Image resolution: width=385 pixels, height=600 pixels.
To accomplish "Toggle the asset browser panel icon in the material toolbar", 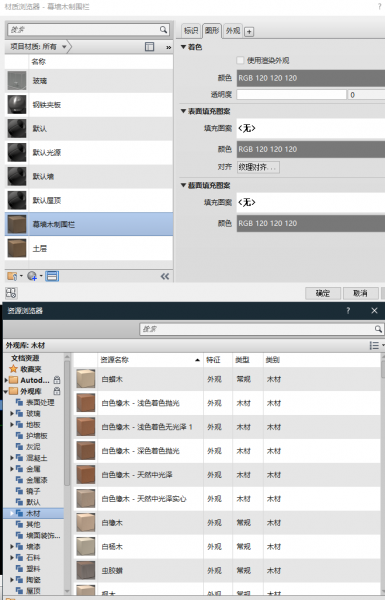I will coord(52,276).
